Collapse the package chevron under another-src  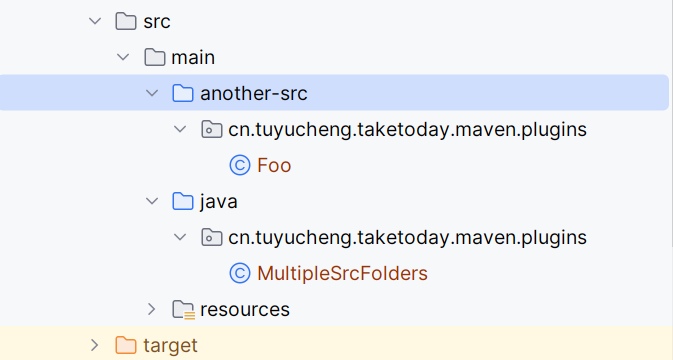click(x=180, y=129)
